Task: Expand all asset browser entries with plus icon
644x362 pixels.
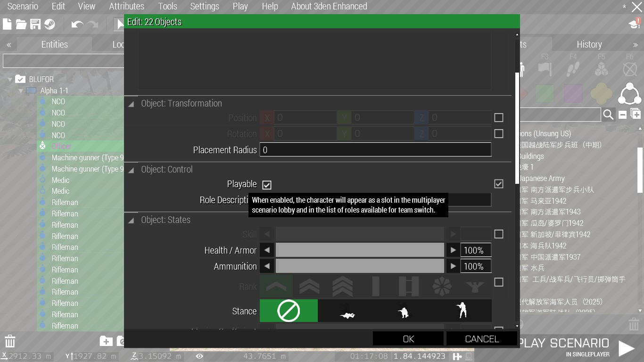Action: (x=635, y=114)
